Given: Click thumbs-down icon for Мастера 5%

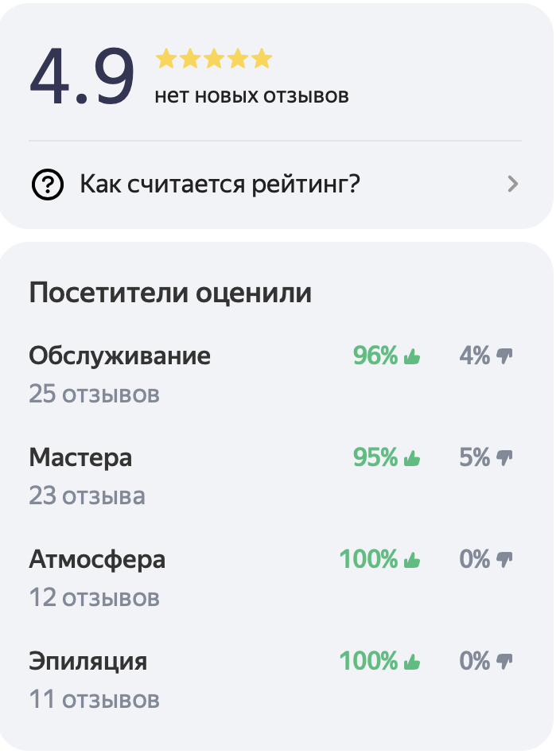Looking at the screenshot, I should (x=504, y=458).
